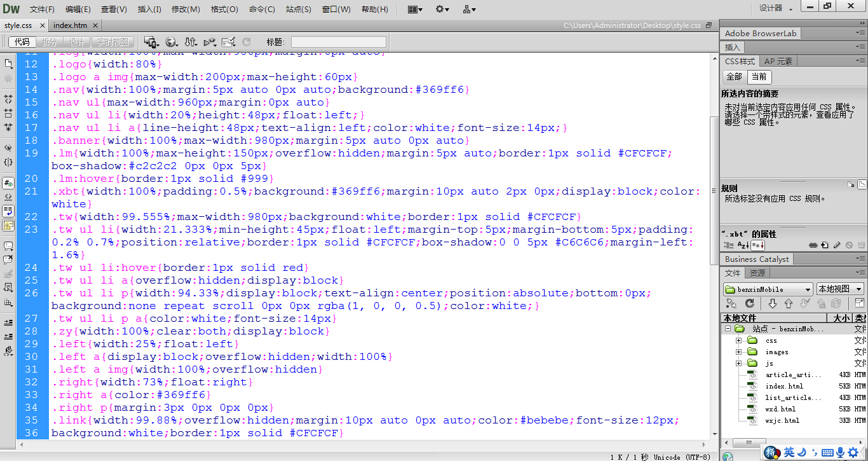Image resolution: width=868 pixels, height=461 pixels.
Task: Refresh the Files panel list
Action: pyautogui.click(x=749, y=304)
